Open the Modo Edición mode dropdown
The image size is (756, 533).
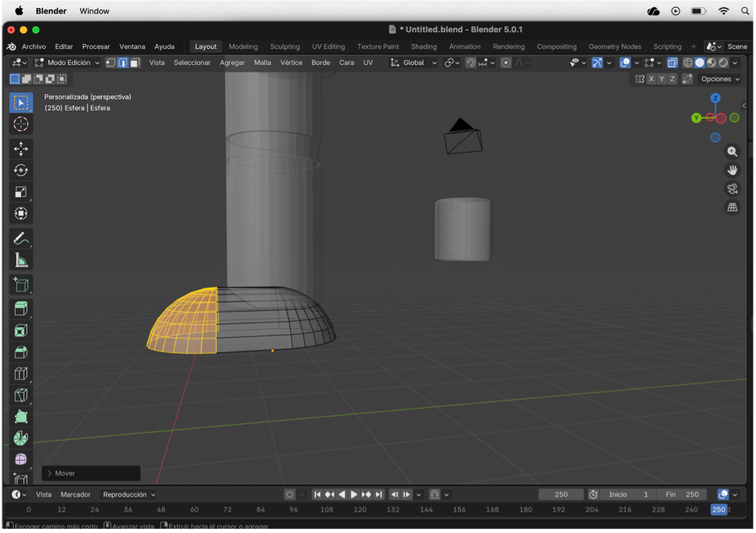pyautogui.click(x=67, y=62)
